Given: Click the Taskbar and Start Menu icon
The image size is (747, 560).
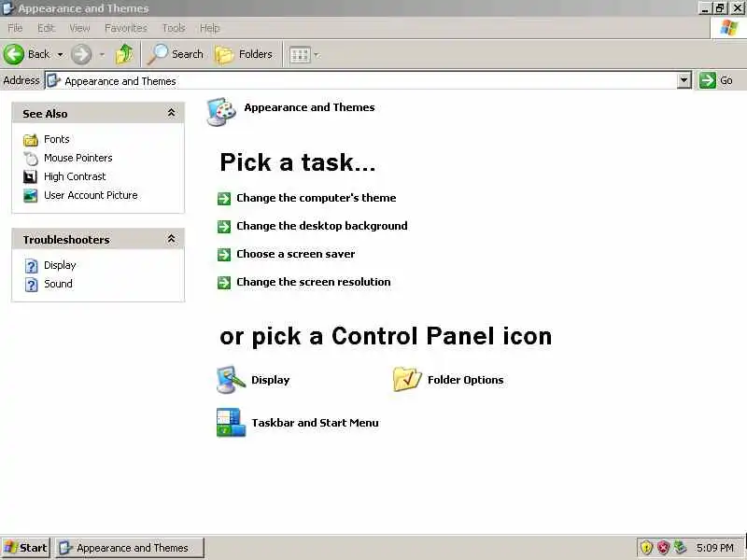Looking at the screenshot, I should pos(231,423).
